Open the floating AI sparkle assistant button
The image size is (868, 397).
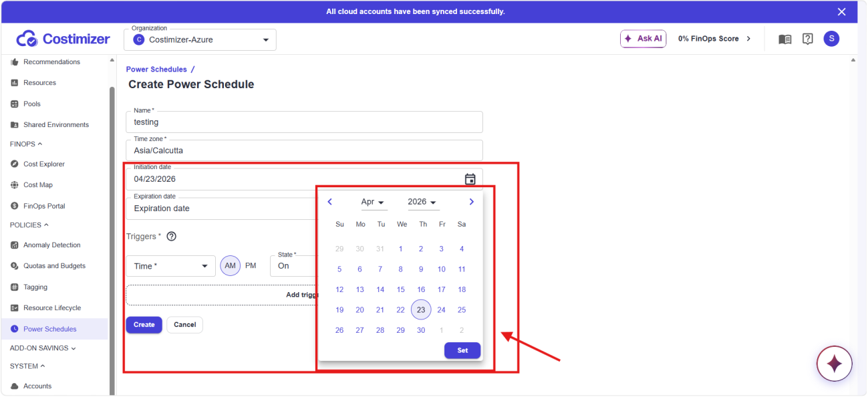click(x=834, y=364)
